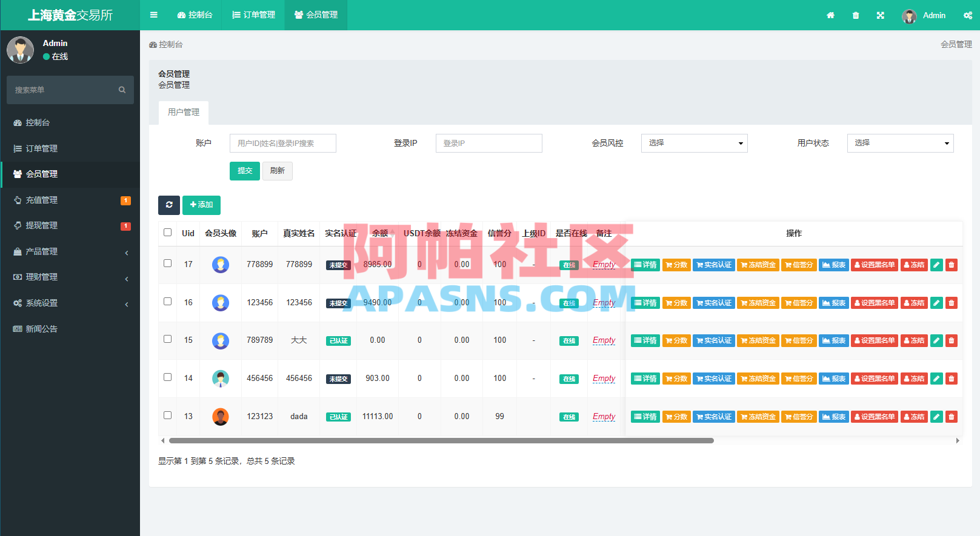Expand 系统设置 sidebar submenu
The image size is (980, 536).
(70, 303)
